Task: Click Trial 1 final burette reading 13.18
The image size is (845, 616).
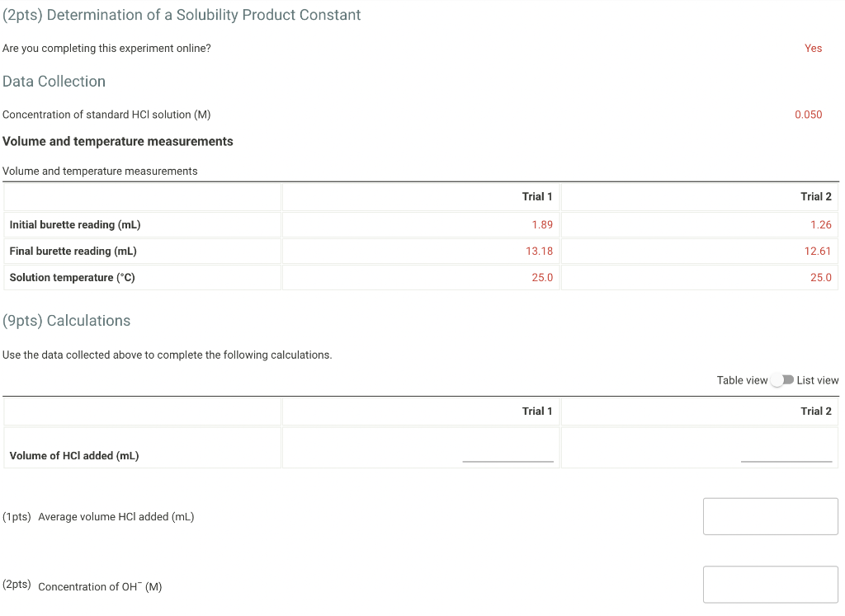Action: pyautogui.click(x=541, y=251)
